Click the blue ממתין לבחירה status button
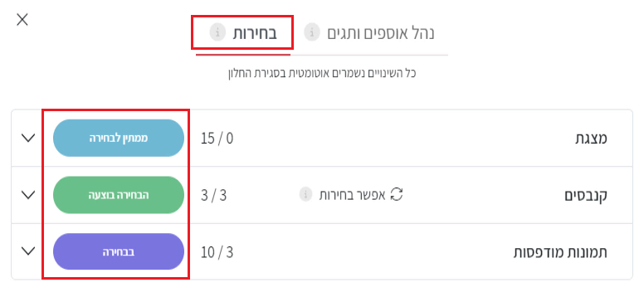This screenshot has width=644, height=302. [119, 139]
